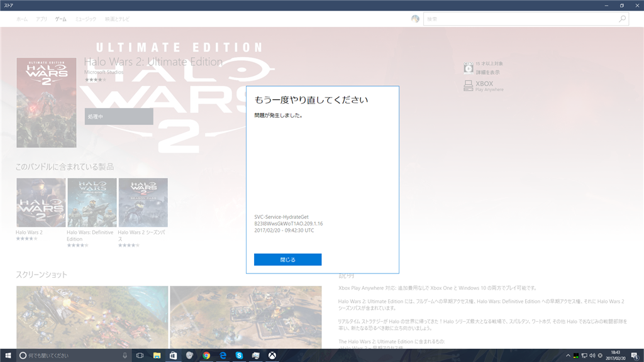This screenshot has height=362, width=644.
Task: Open Halo Wars: Definitive Edition thumbnail
Action: click(92, 202)
